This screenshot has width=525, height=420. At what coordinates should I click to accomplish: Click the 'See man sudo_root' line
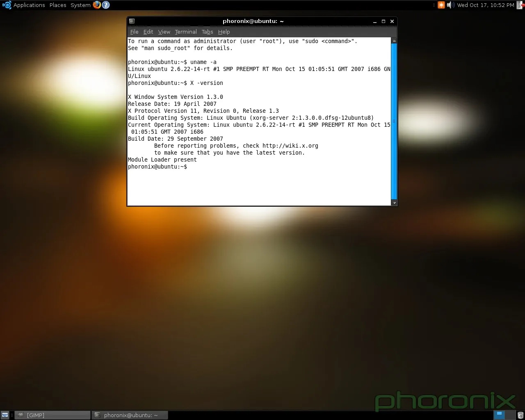(x=180, y=48)
